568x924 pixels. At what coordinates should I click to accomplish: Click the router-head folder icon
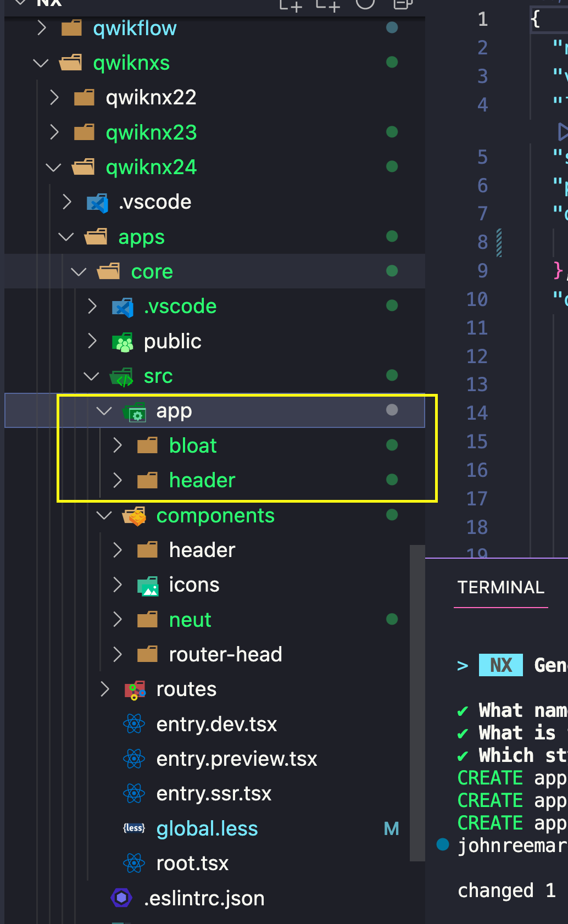point(147,654)
